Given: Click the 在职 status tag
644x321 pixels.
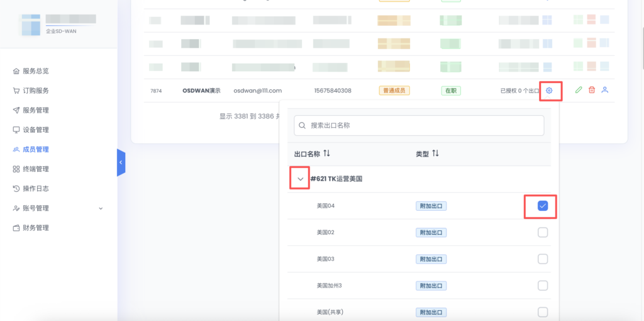Looking at the screenshot, I should coord(451,91).
